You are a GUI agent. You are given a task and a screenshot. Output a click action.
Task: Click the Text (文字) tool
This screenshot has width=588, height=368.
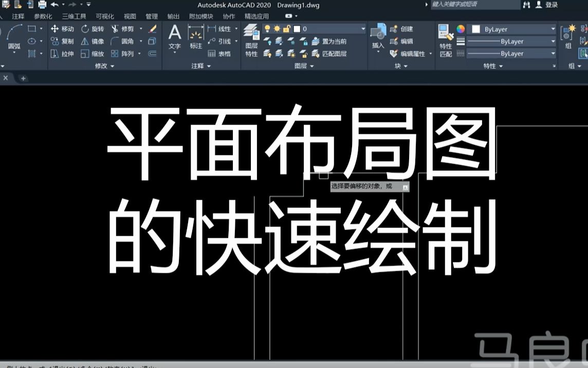tap(174, 35)
